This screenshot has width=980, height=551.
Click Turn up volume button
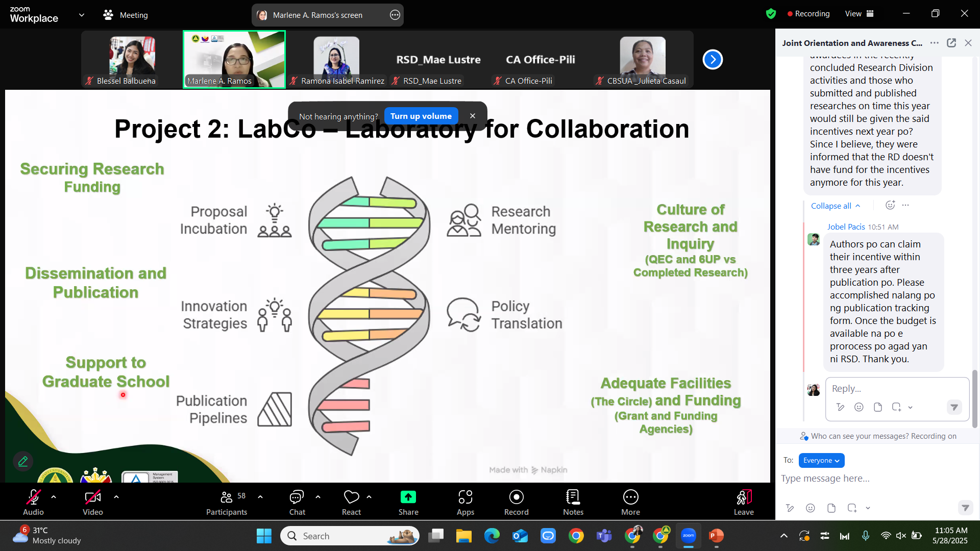pyautogui.click(x=421, y=116)
